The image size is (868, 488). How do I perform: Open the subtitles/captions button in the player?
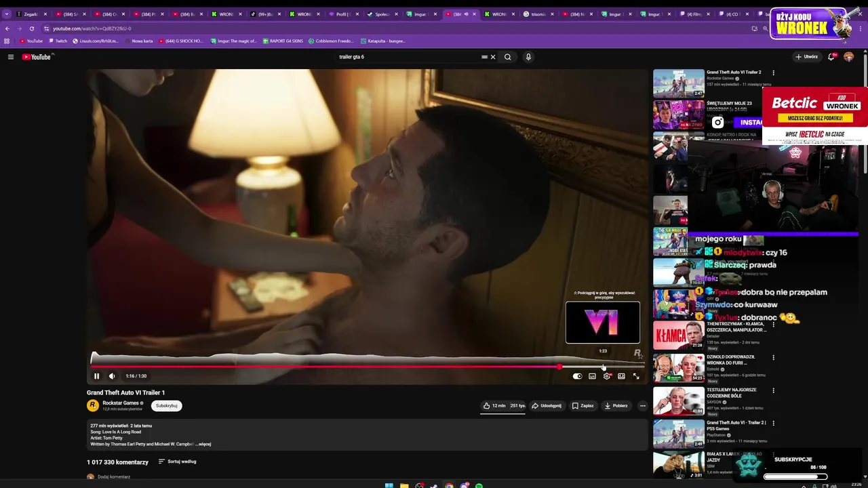pos(592,376)
